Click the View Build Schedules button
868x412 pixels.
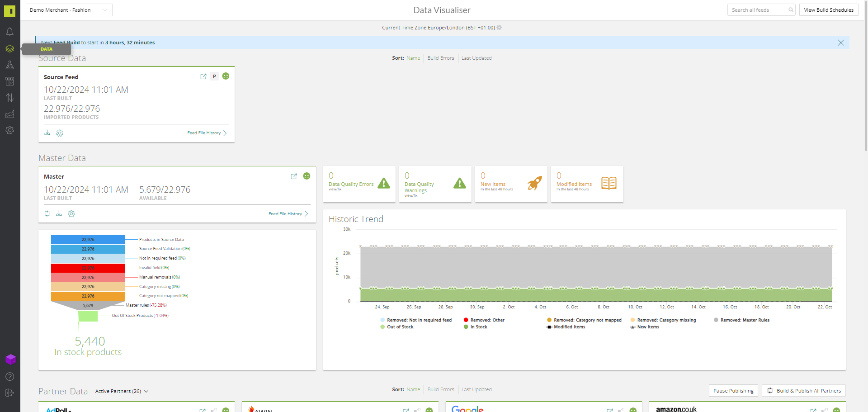(x=828, y=10)
